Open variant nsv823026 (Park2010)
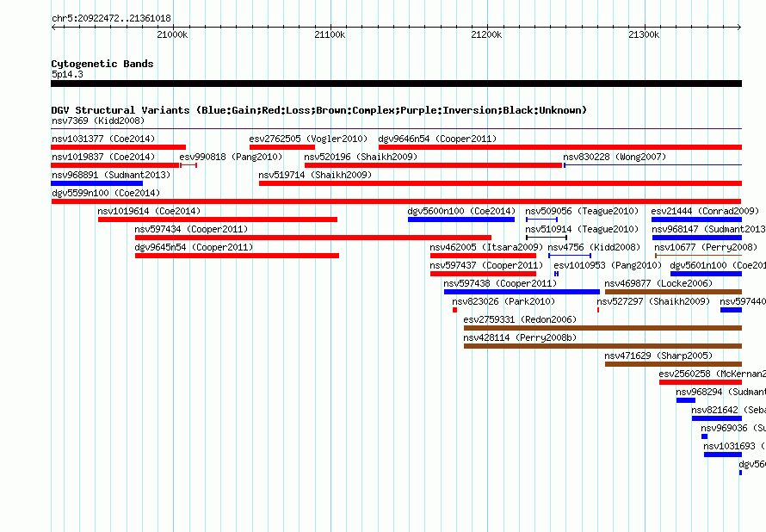 [503, 301]
